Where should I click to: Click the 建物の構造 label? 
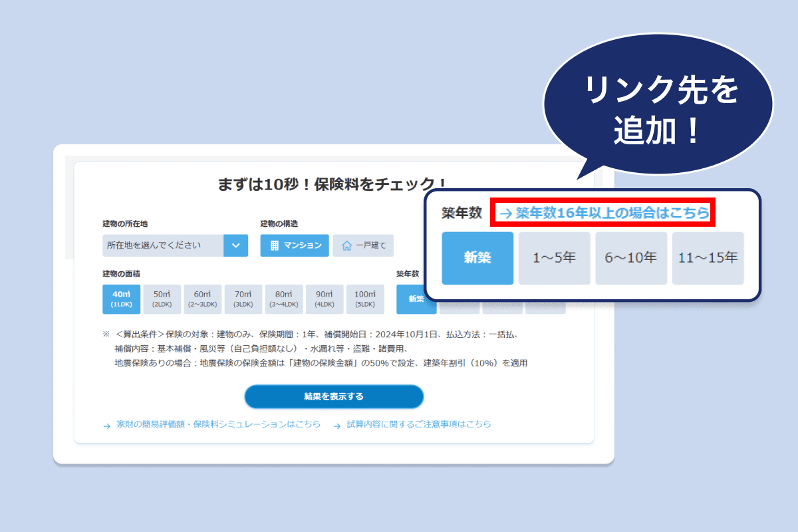279,224
